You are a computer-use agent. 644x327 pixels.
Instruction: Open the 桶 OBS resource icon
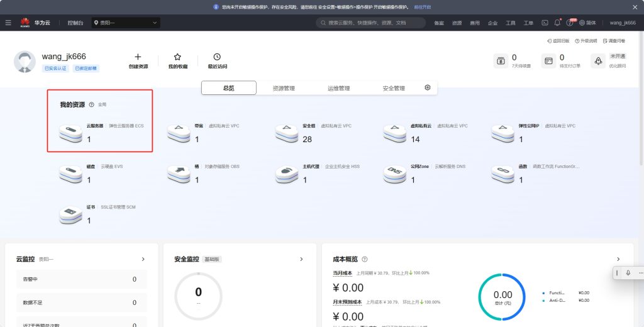point(179,175)
